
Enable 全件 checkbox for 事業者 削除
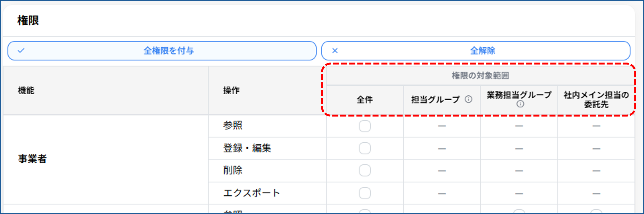click(x=365, y=170)
